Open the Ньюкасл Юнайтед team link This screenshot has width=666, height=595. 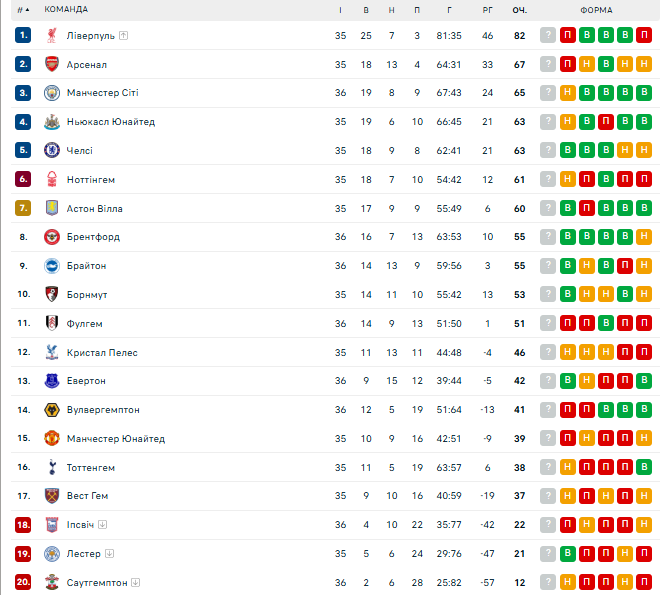point(111,122)
